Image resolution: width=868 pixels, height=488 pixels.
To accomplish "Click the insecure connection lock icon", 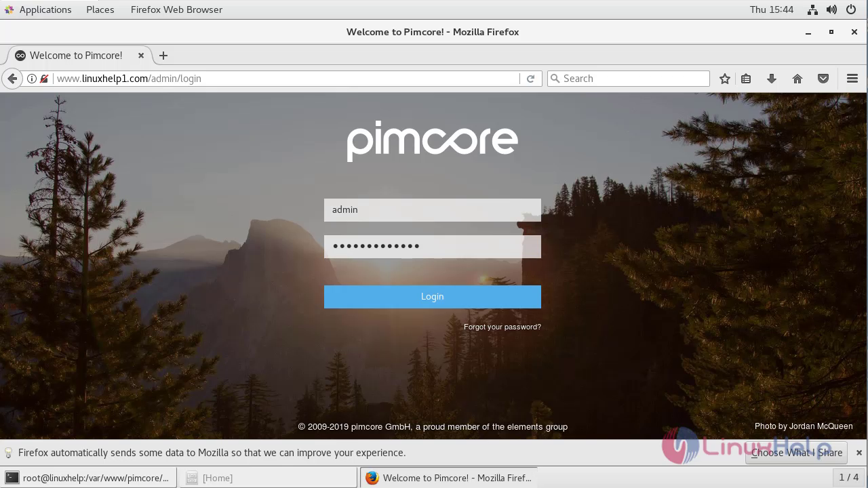I will click(x=44, y=79).
